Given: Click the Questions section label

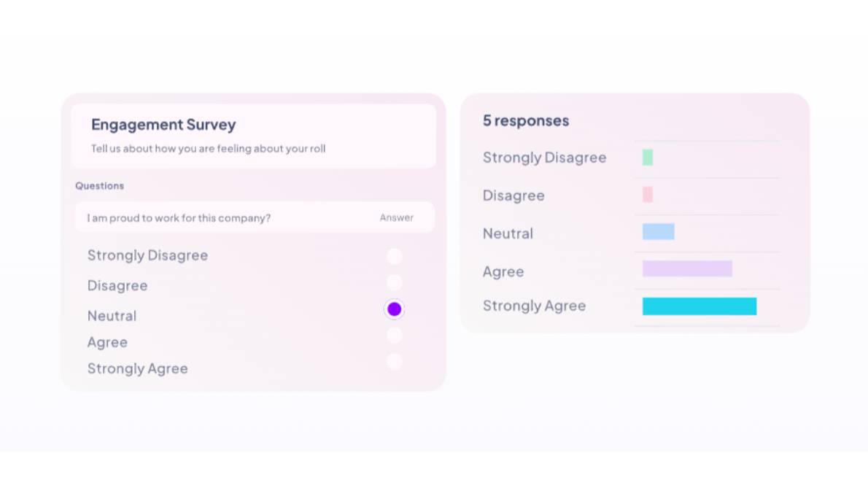Looking at the screenshot, I should click(x=99, y=186).
